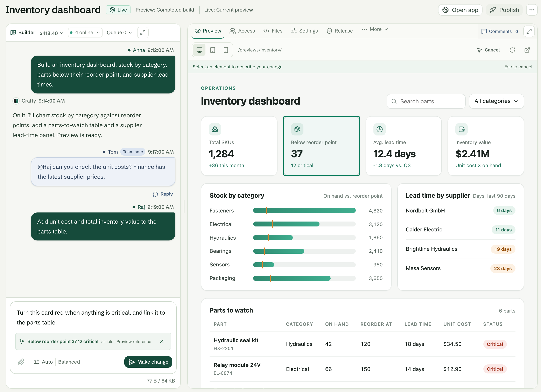Open the Files tab
541x392 pixels.
273,31
